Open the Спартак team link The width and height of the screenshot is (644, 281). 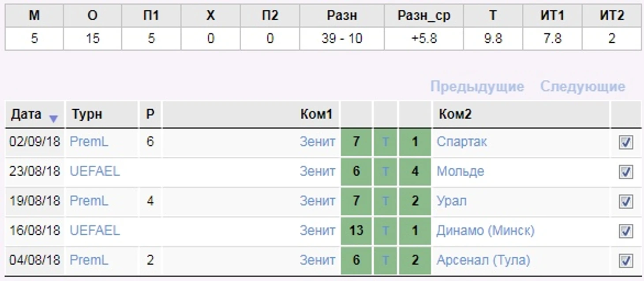(x=462, y=142)
